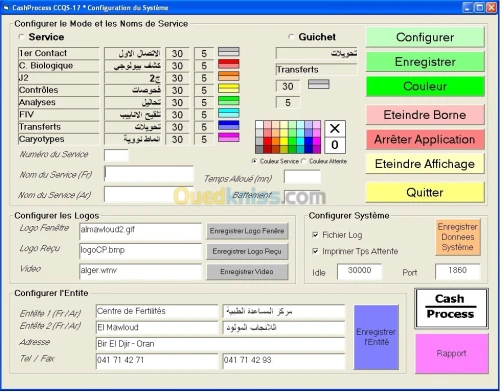Select the Guichet radio button

pyautogui.click(x=291, y=37)
